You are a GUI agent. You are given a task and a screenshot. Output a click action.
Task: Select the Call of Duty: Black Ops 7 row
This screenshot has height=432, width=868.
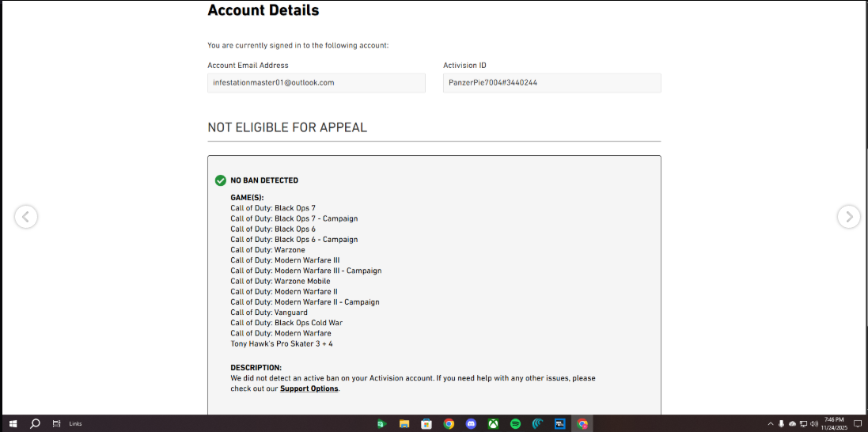(x=273, y=208)
